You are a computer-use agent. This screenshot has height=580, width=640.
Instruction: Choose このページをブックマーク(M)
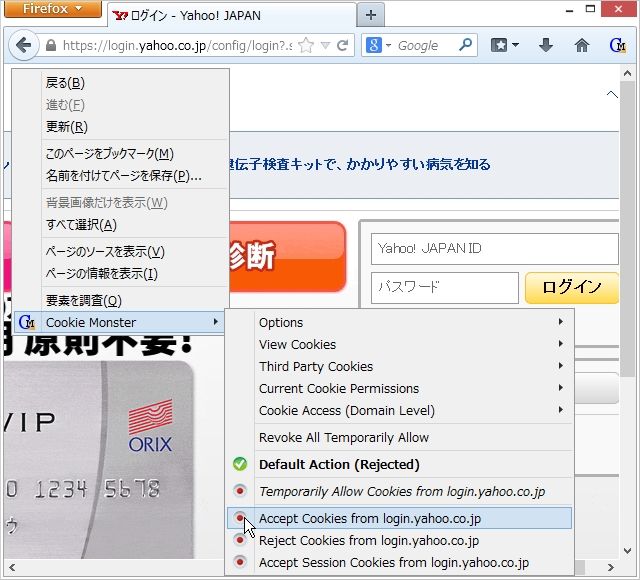(121, 153)
